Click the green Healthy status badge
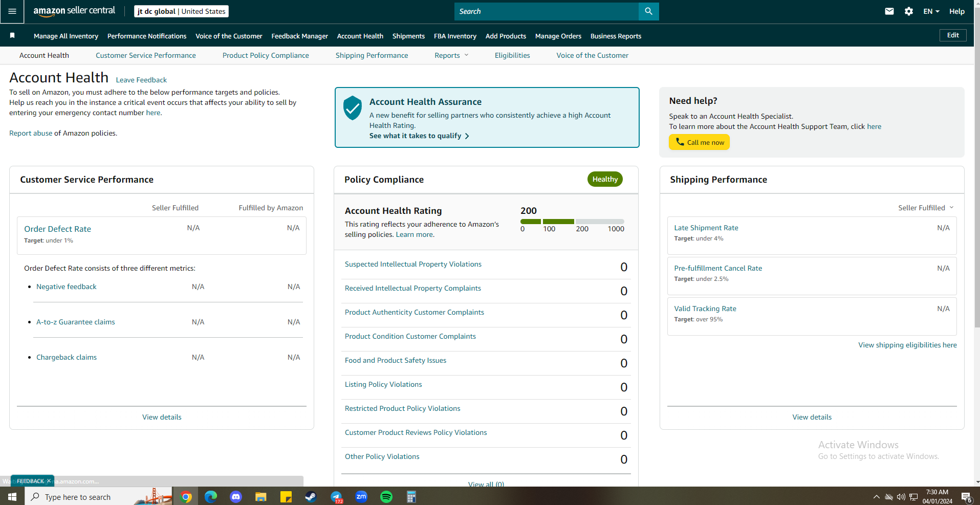Viewport: 980px width, 505px height. (605, 179)
